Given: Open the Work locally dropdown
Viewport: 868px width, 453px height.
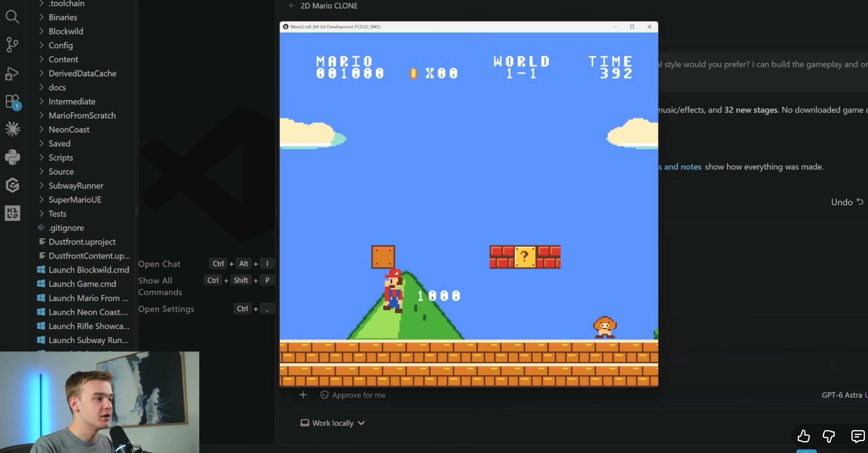Looking at the screenshot, I should click(332, 423).
